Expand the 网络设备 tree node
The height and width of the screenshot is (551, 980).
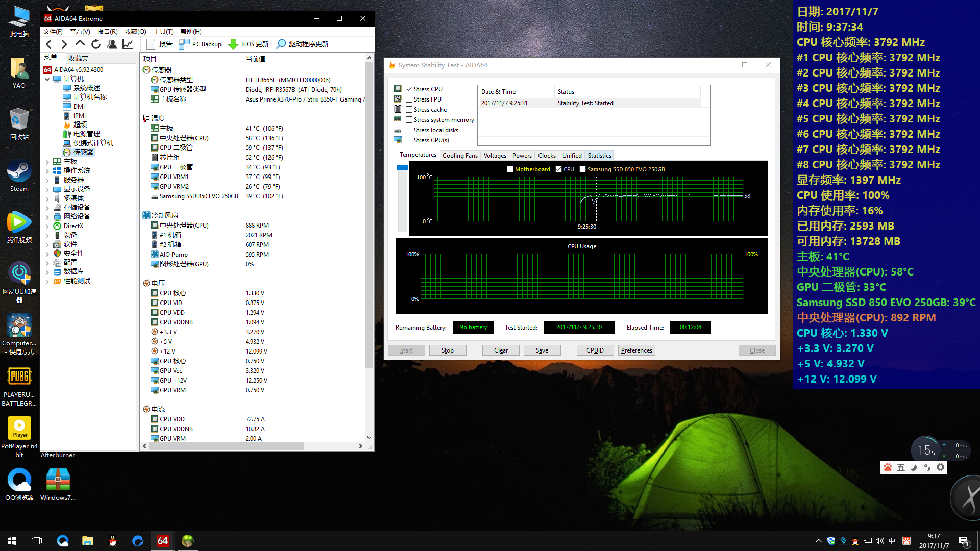(x=47, y=217)
